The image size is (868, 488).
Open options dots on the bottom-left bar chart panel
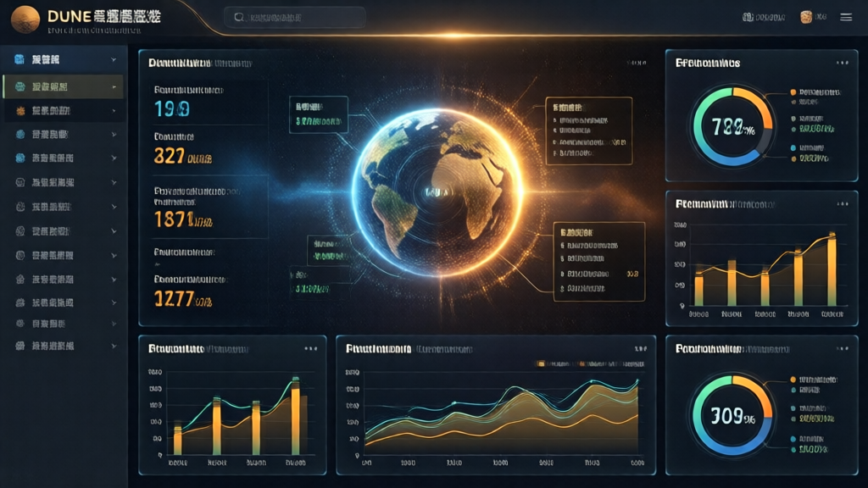pyautogui.click(x=311, y=348)
